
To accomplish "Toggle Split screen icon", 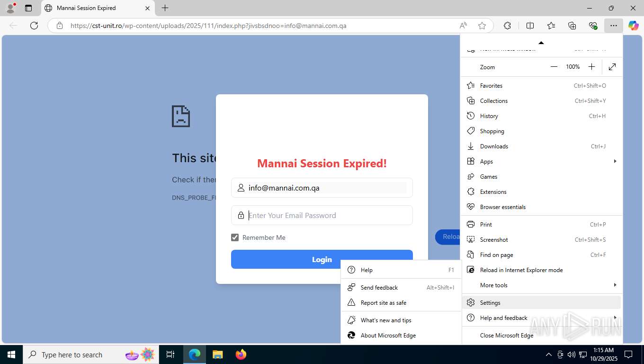I will pyautogui.click(x=530, y=26).
